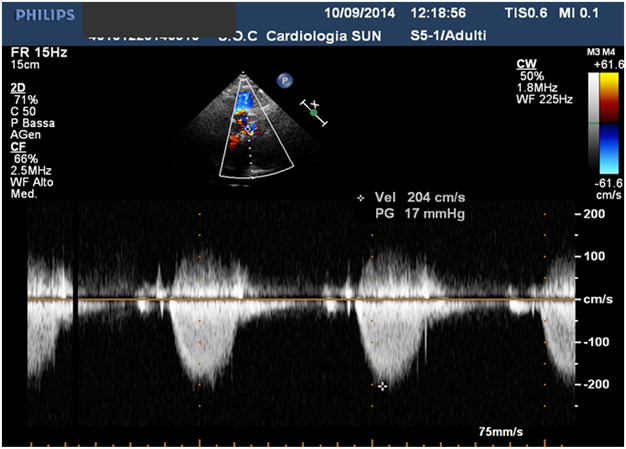Viewport: 626px width, 449px height.
Task: Select the green CW cursor focus marker
Action: tap(313, 114)
